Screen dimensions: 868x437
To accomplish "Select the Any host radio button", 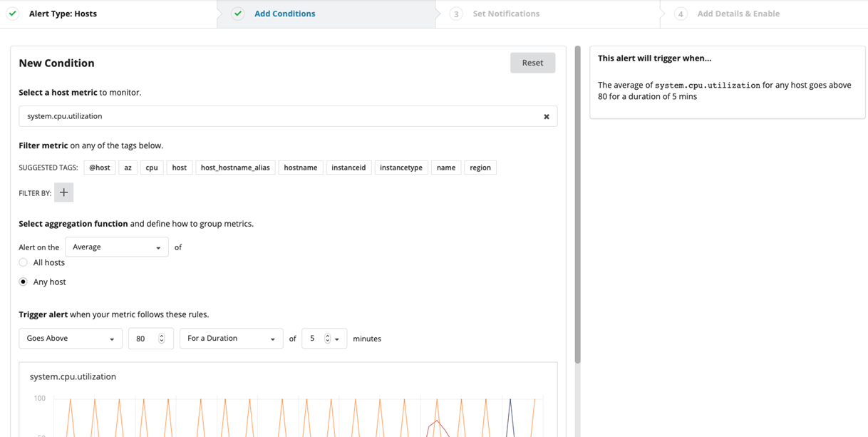I will 24,282.
